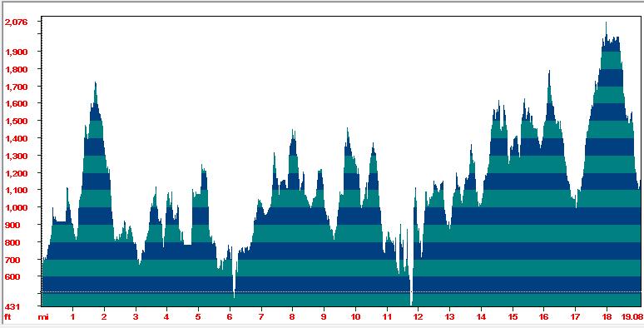Click mile 13 label on distance axis

click(x=449, y=317)
